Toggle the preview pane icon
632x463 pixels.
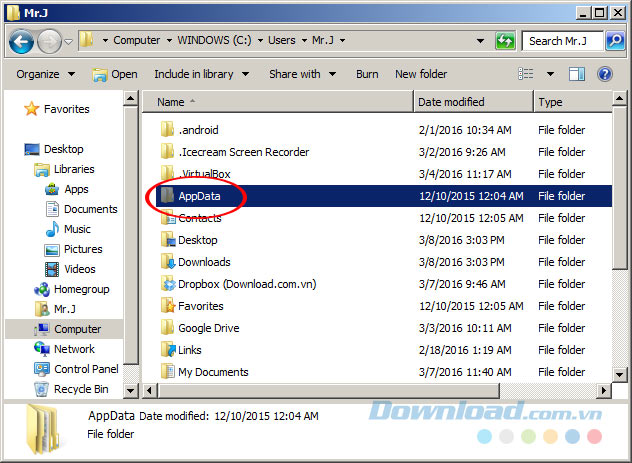(577, 74)
